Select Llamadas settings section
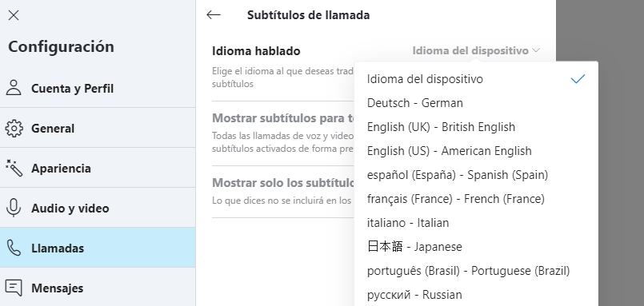This screenshot has width=644, height=306. point(98,248)
